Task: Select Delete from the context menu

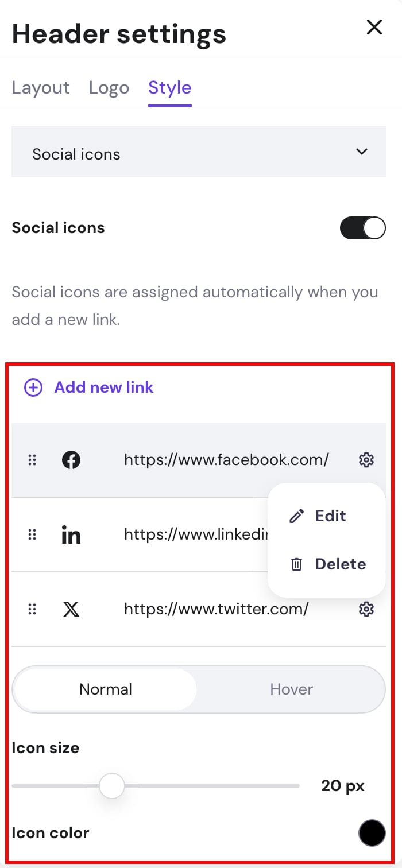Action: (340, 564)
